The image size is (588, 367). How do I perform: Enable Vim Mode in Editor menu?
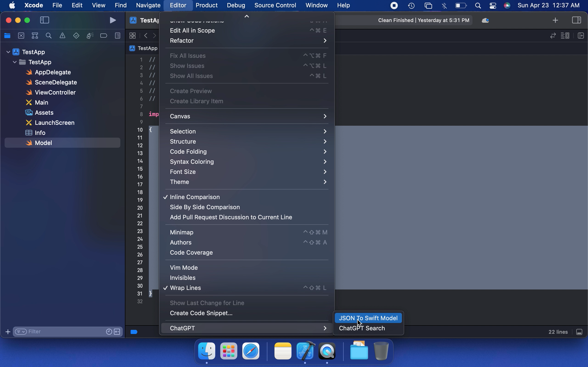click(184, 267)
